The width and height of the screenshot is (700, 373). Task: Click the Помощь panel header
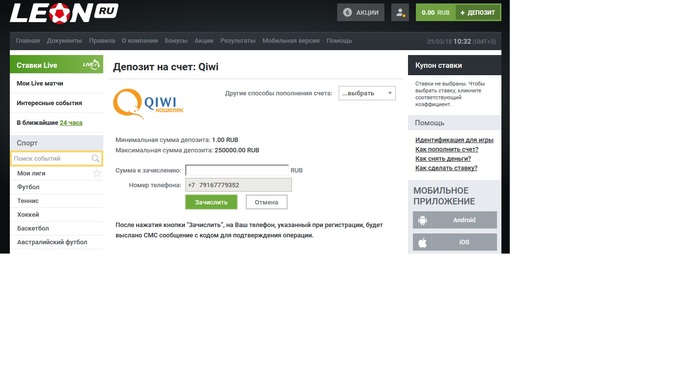coord(454,123)
